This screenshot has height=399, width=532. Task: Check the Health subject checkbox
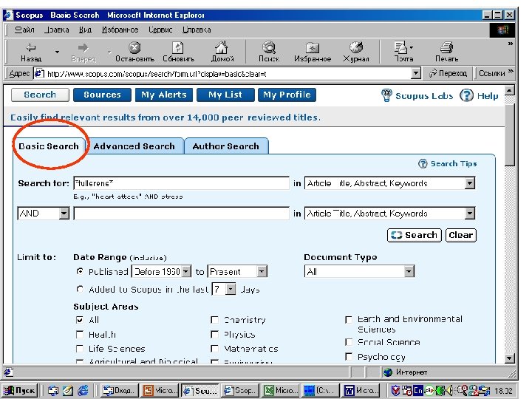click(x=80, y=335)
